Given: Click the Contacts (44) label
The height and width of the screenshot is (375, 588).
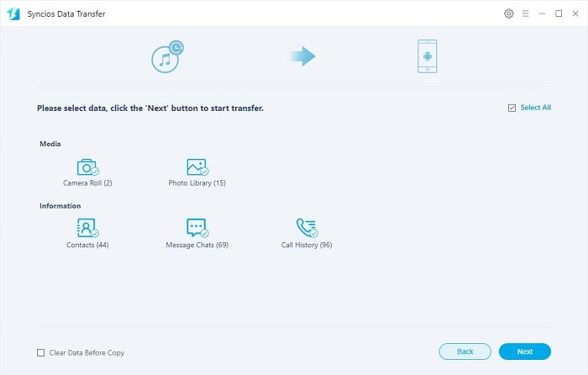Looking at the screenshot, I should coord(87,246).
